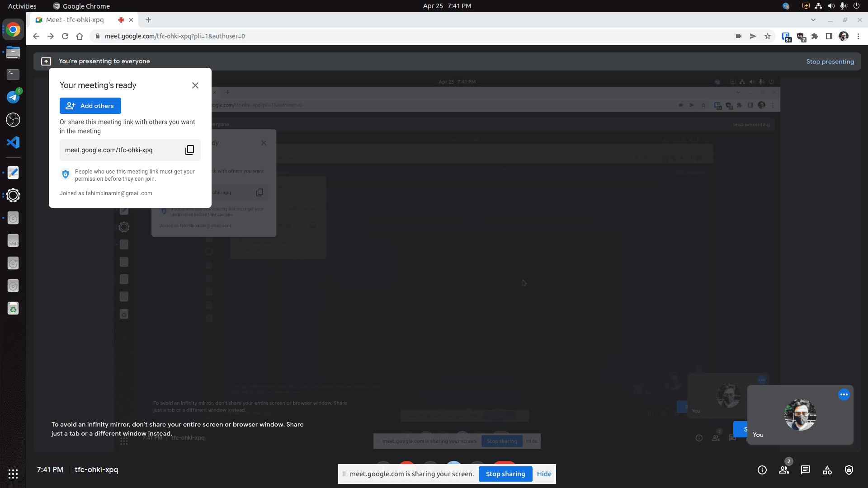The width and height of the screenshot is (868, 488).
Task: Toggle the Chrome side panel
Action: 829,36
